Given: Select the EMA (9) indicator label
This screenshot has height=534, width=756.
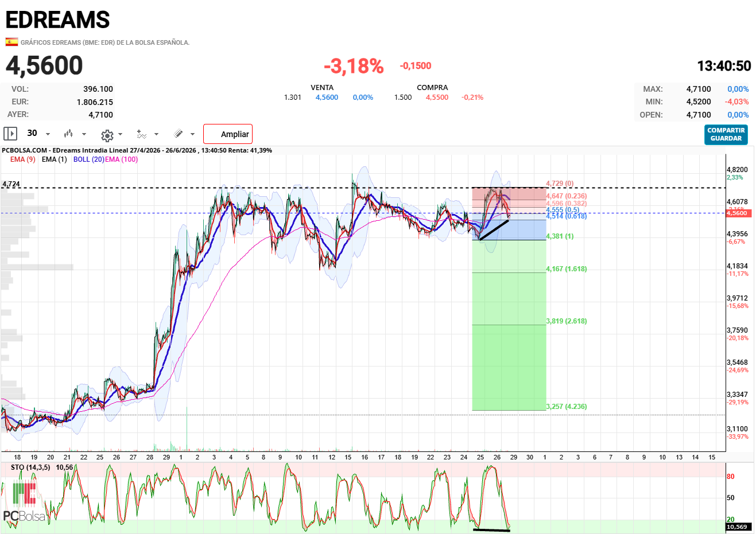Looking at the screenshot, I should coord(23,159).
